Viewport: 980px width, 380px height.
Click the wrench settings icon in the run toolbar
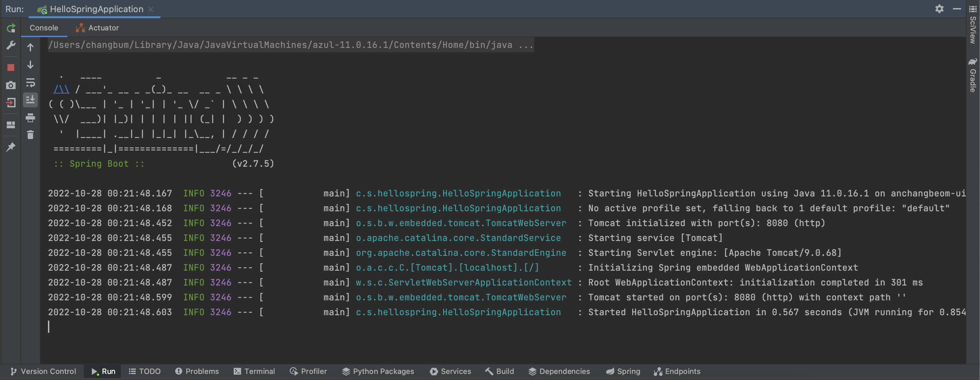[11, 46]
